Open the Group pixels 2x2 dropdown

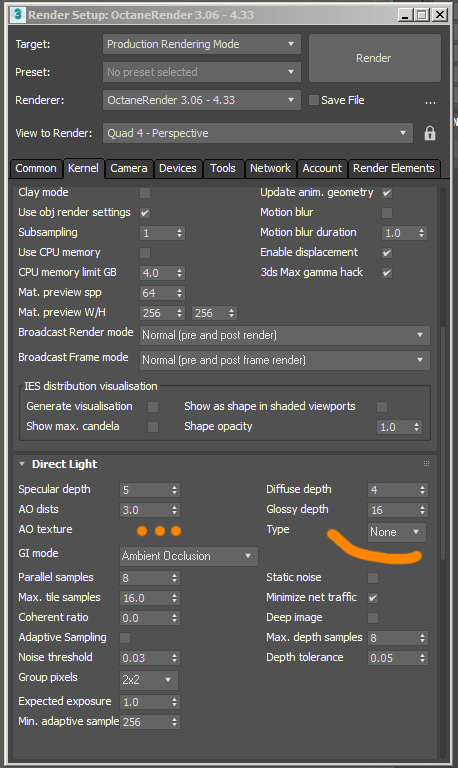click(149, 680)
